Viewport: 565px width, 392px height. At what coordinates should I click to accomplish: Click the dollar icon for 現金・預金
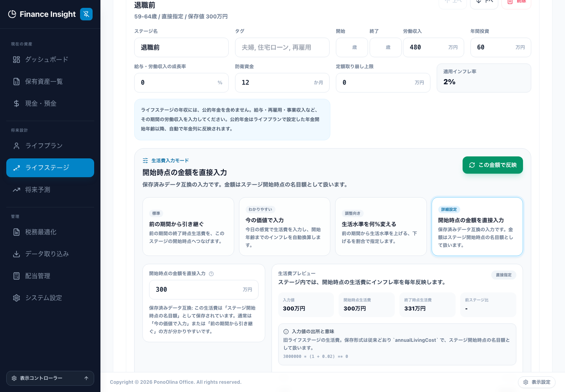pyautogui.click(x=16, y=103)
